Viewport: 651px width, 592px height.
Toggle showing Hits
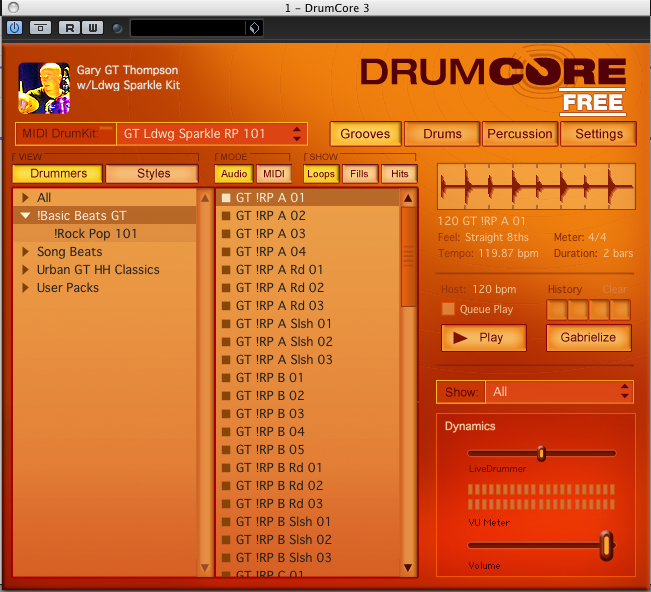coord(399,174)
